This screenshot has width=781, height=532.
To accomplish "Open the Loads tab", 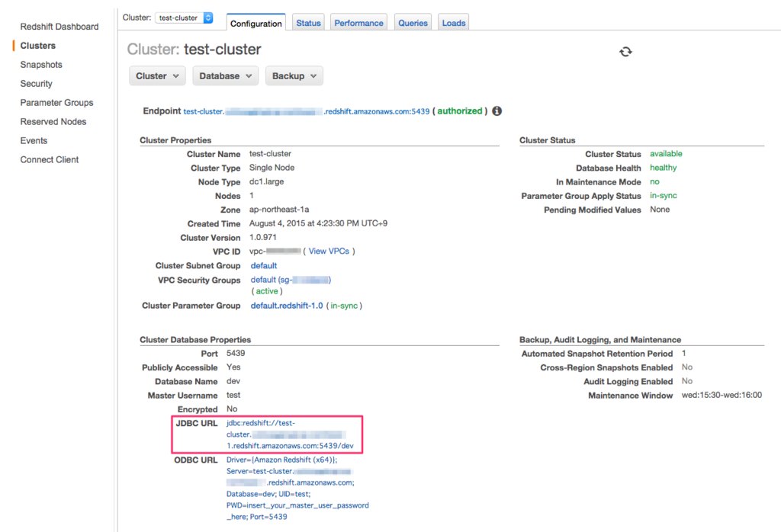I will click(x=454, y=23).
